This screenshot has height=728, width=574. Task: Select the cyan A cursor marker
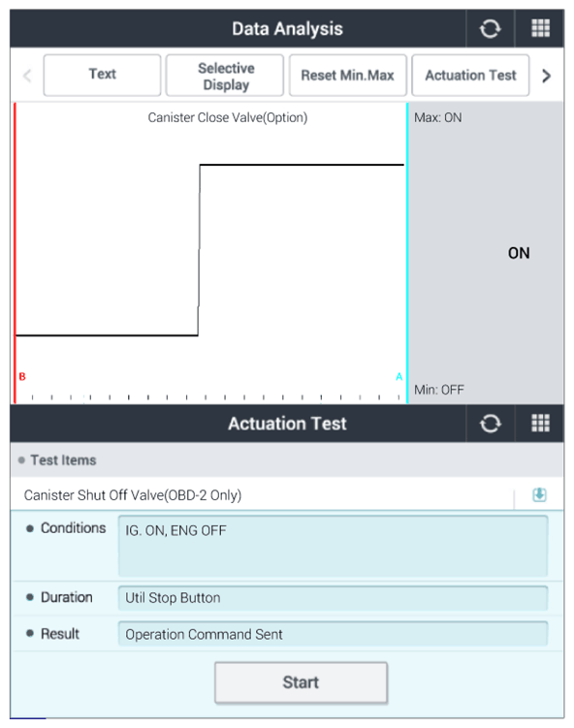pyautogui.click(x=399, y=376)
